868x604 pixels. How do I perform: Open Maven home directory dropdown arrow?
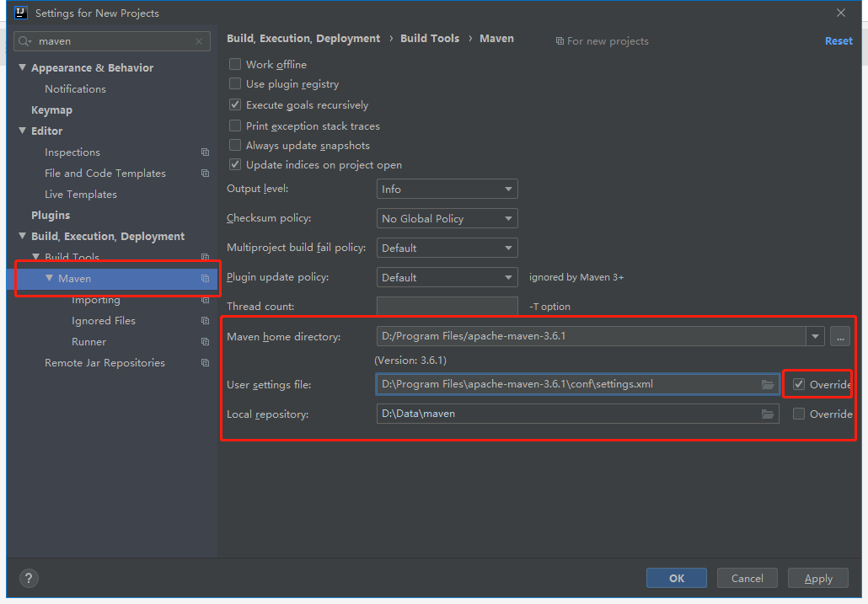[816, 336]
